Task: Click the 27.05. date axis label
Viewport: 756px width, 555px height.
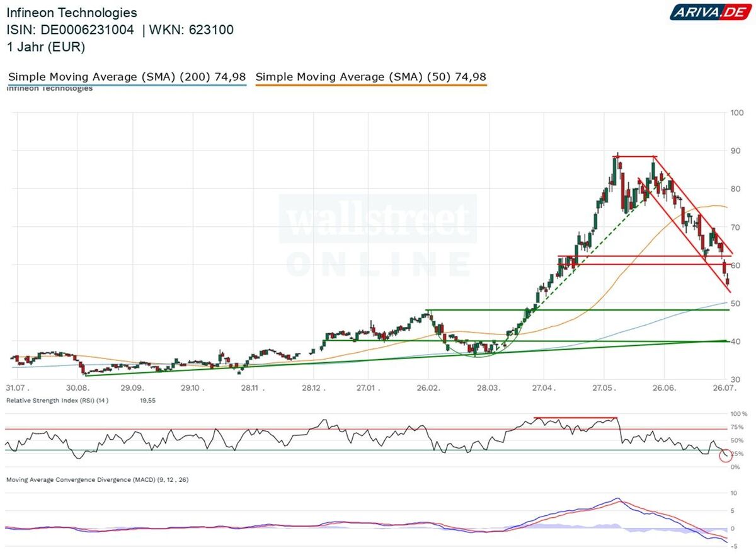Action: (603, 389)
